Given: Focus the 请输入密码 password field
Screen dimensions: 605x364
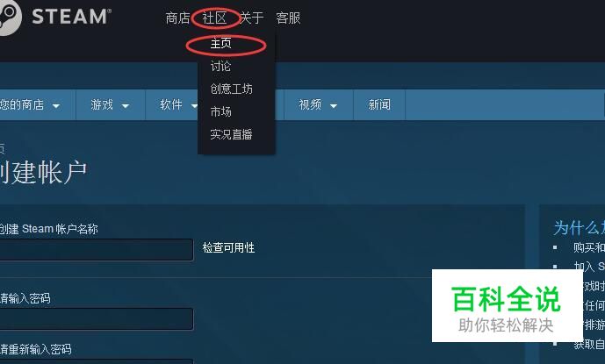Looking at the screenshot, I should point(96,318).
